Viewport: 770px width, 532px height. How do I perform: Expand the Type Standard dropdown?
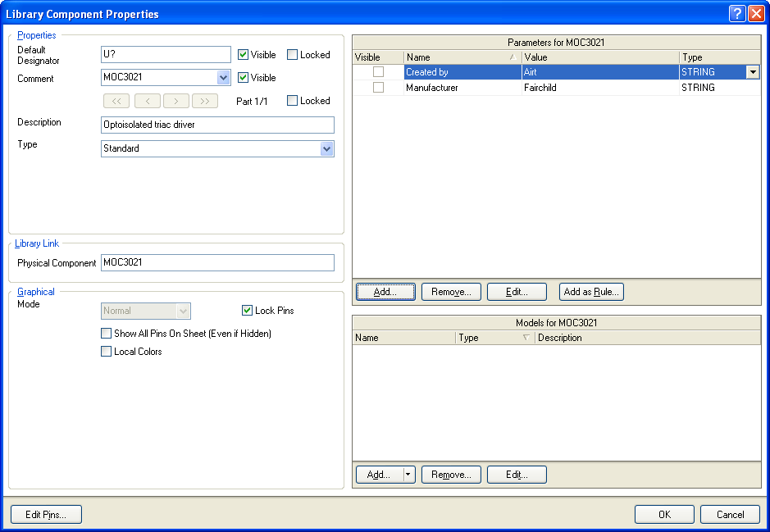[x=326, y=149]
